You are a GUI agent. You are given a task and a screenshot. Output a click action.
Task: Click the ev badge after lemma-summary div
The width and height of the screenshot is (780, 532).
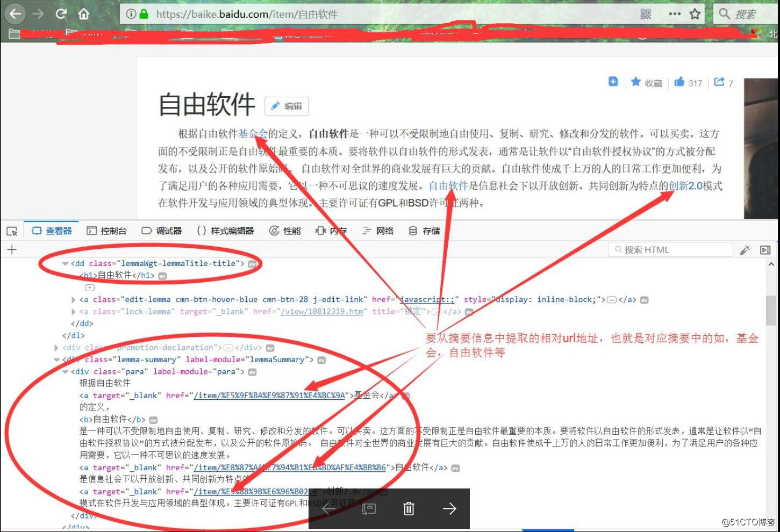(321, 360)
